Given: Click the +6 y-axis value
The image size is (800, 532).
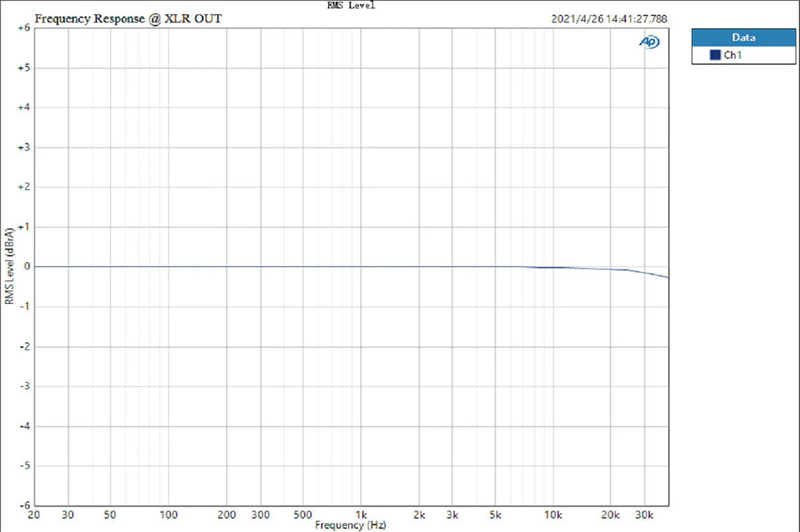Looking at the screenshot, I should [24, 28].
